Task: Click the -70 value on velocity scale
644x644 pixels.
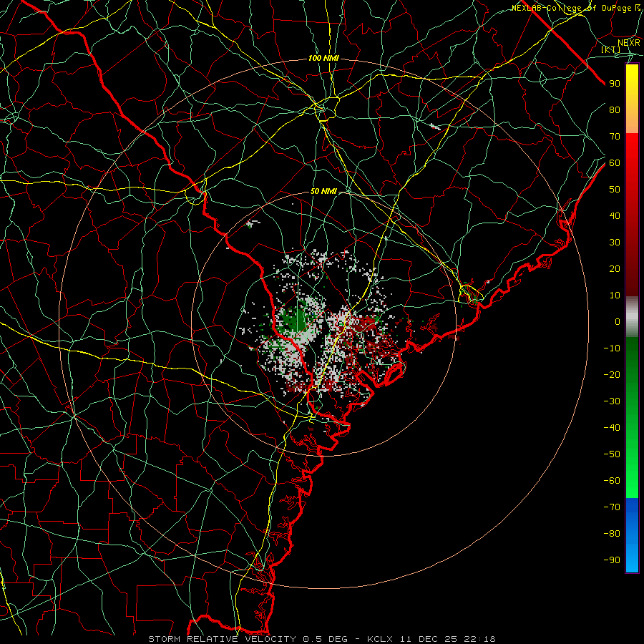Action: tap(612, 507)
